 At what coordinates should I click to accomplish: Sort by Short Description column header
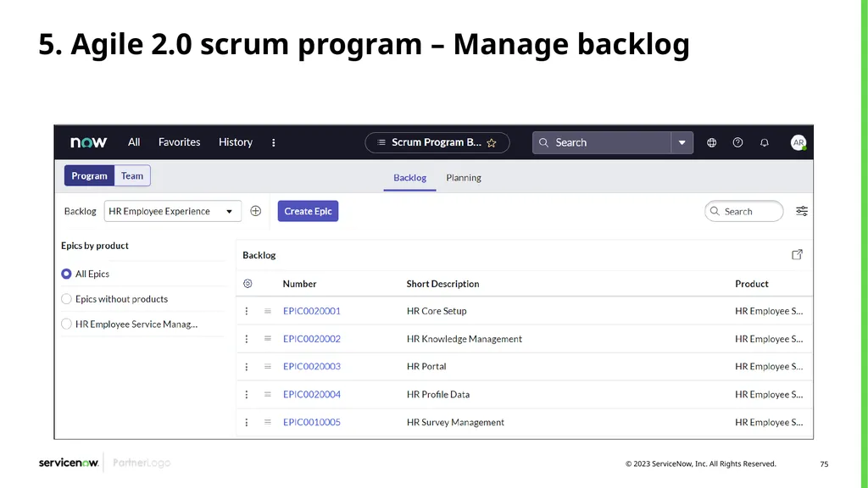pyautogui.click(x=442, y=284)
